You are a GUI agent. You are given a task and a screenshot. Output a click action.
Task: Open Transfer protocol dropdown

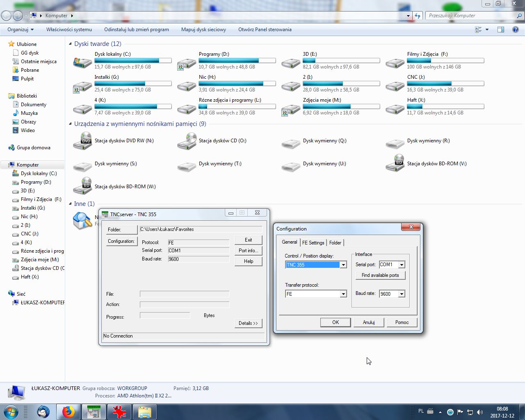(x=343, y=294)
